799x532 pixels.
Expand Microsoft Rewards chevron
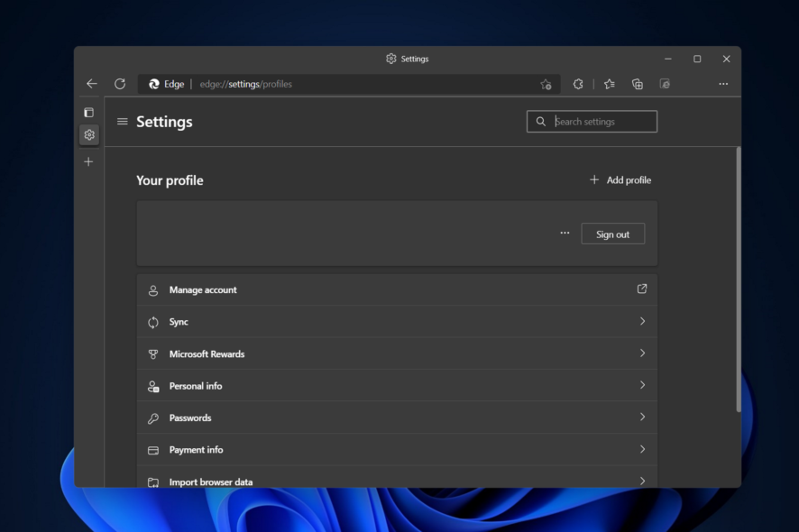coord(642,353)
